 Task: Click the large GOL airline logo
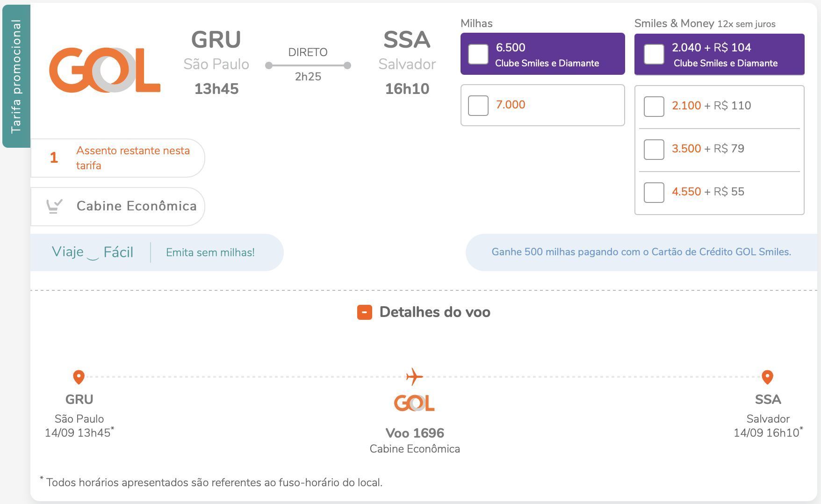(x=105, y=70)
